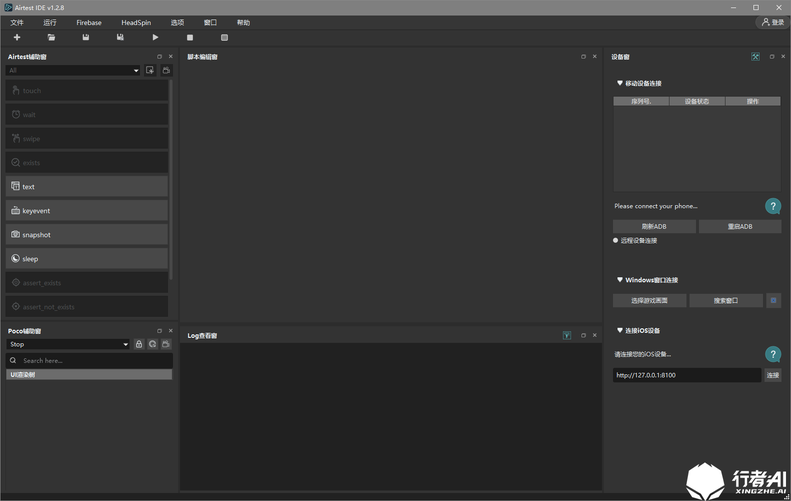This screenshot has height=501, width=791.
Task: Open the HeadSpin menu
Action: [x=136, y=23]
